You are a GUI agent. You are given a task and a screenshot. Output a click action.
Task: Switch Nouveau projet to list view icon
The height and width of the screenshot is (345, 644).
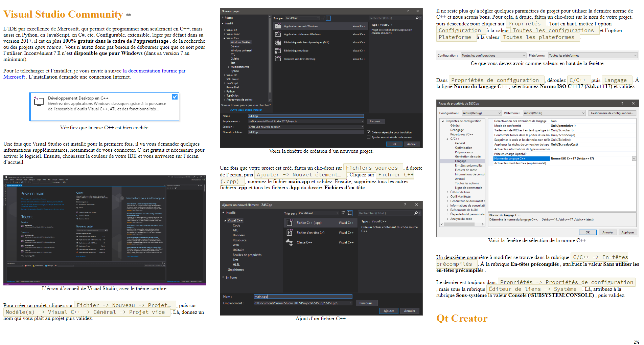coord(328,18)
